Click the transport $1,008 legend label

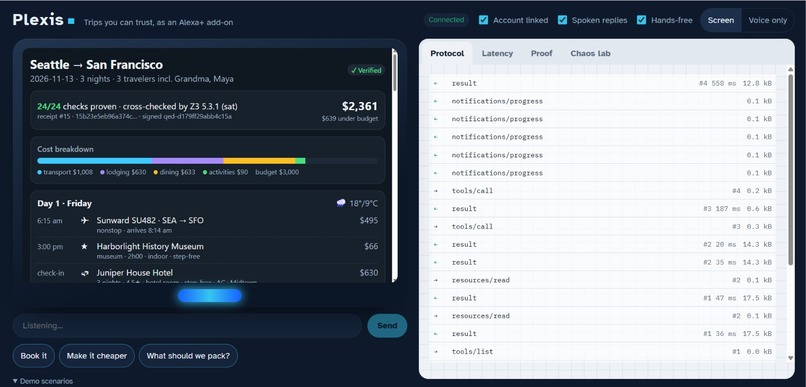[x=65, y=172]
